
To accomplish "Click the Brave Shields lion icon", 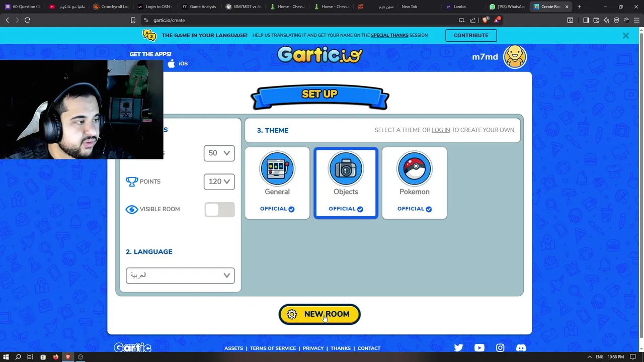I will point(485,20).
